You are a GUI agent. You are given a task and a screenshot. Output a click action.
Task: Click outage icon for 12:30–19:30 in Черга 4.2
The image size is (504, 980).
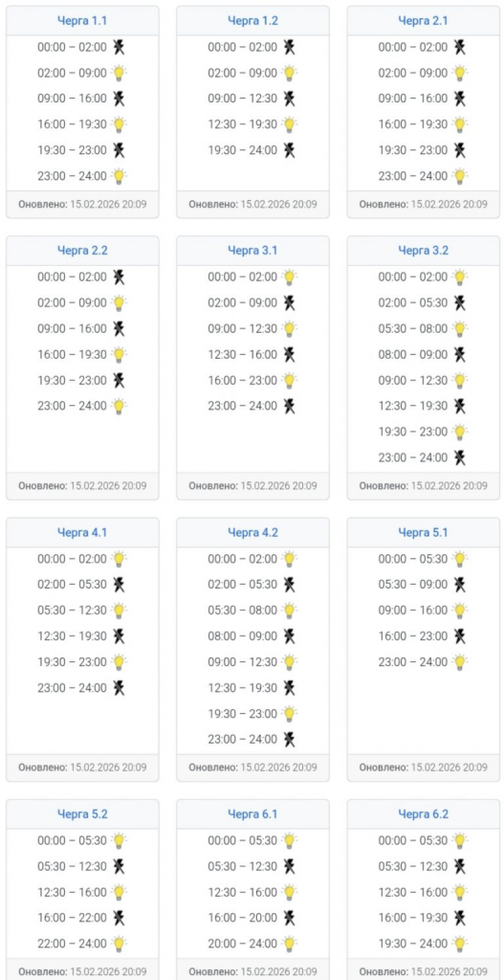(x=289, y=687)
